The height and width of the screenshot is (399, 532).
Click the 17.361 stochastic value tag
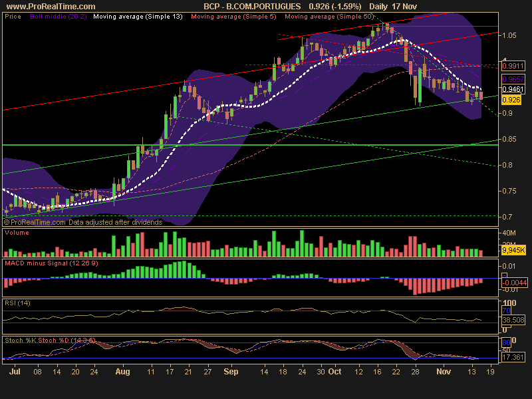pos(513,357)
